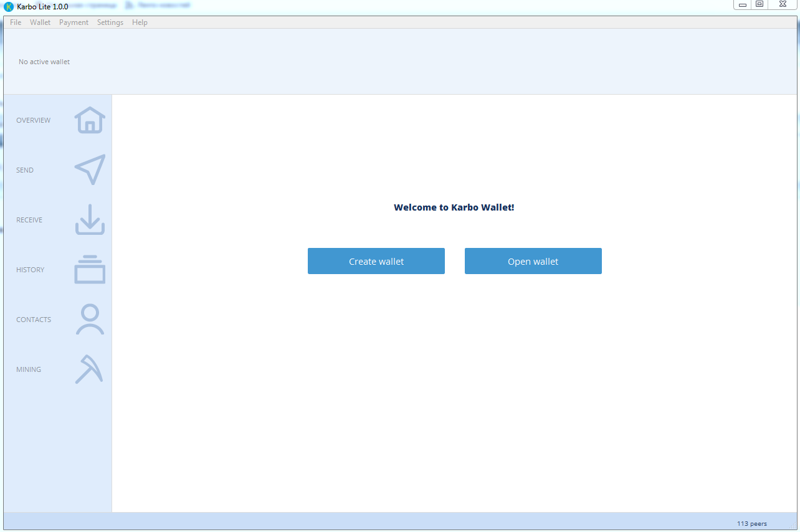Close the Karbo Lite window
The width and height of the screenshot is (800, 532).
click(783, 4)
